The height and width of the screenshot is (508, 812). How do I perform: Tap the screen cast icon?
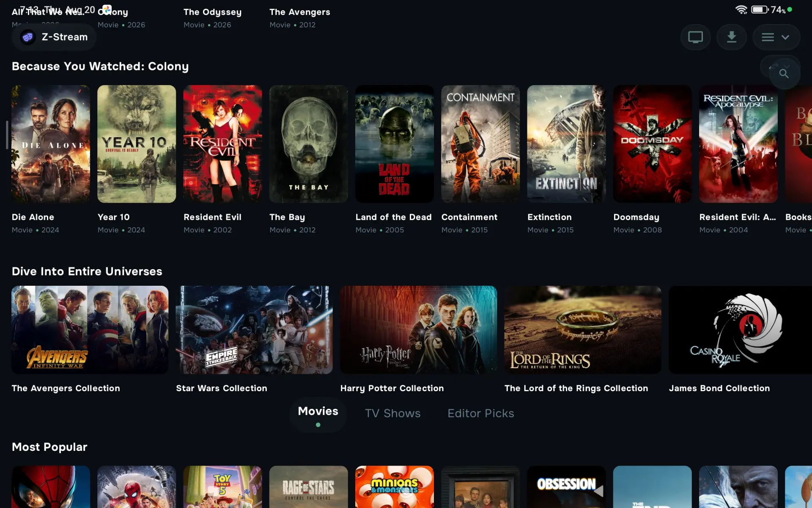click(x=695, y=37)
